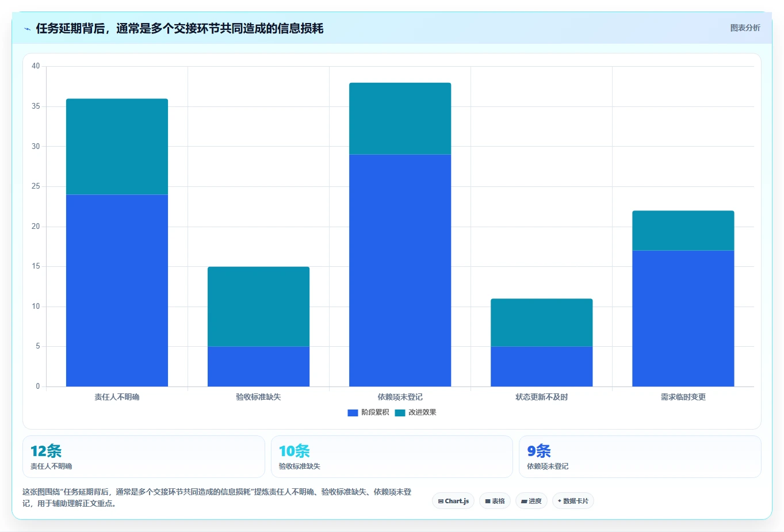Viewport: 784px width, 532px height.
Task: Select the blue 阶段累积 bar for 状态更新不及时
Action: [541, 366]
